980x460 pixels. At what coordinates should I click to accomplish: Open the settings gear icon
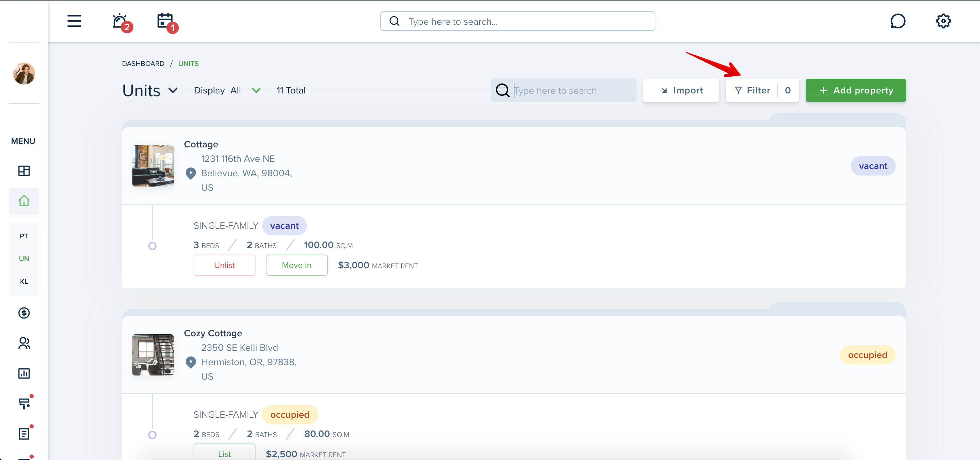pos(943,21)
